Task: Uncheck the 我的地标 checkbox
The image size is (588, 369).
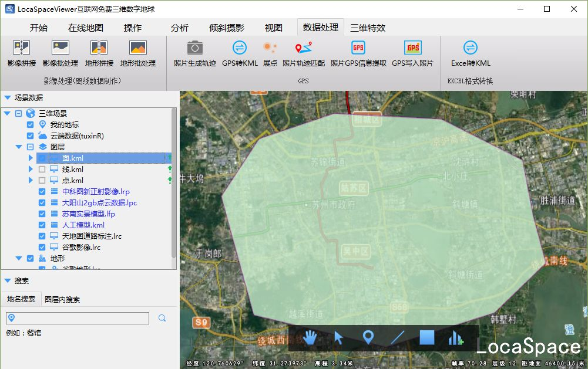Action: pyautogui.click(x=31, y=124)
